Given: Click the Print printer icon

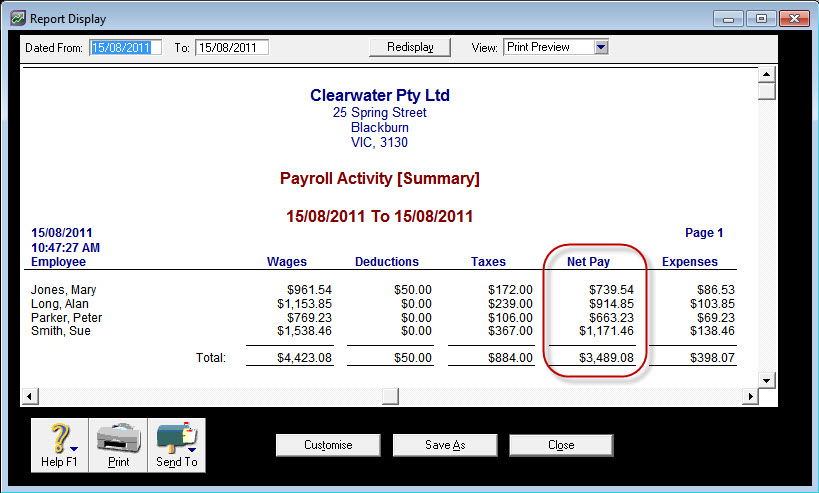Looking at the screenshot, I should point(119,445).
